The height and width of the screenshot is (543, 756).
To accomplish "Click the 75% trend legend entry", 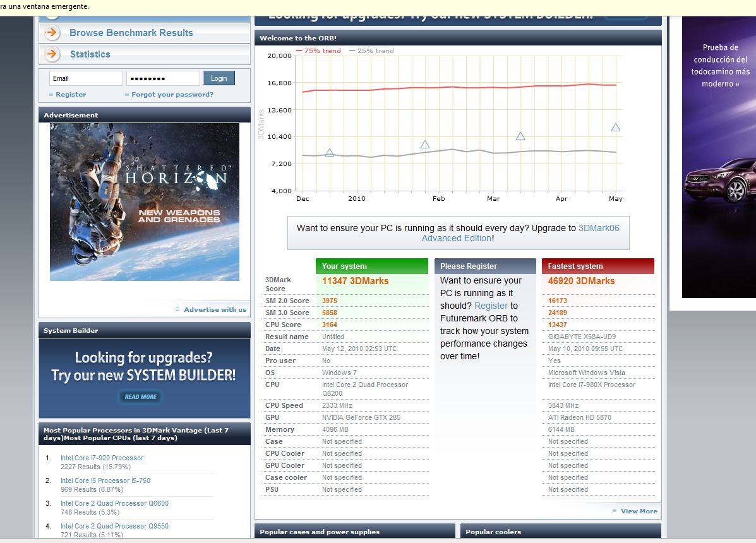I will click(318, 51).
